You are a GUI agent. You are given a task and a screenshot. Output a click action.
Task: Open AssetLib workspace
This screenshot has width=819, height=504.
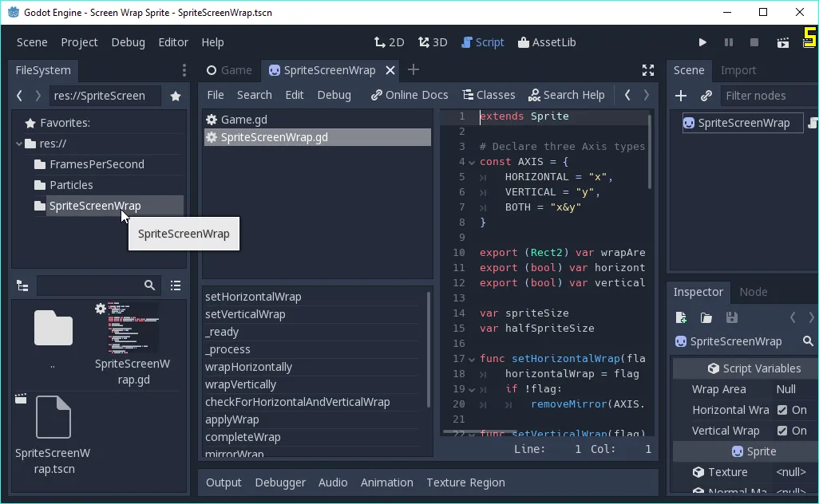click(546, 42)
